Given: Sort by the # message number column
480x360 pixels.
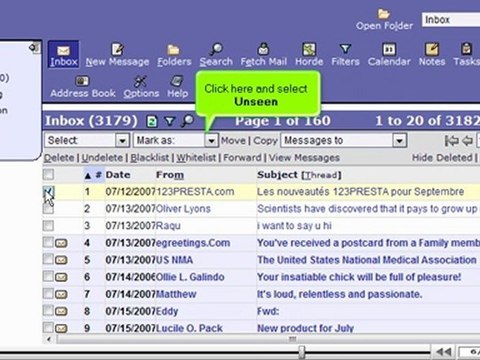Looking at the screenshot, I should (98, 175).
